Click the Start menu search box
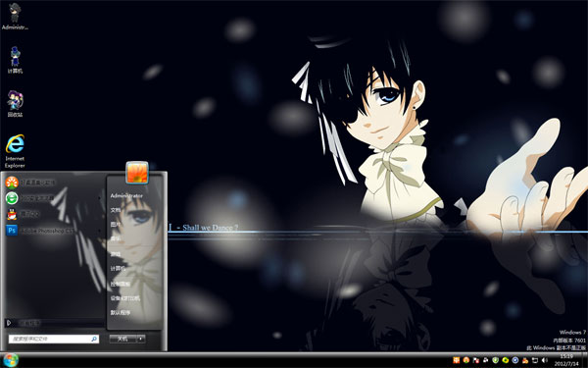The image size is (588, 368). (54, 339)
